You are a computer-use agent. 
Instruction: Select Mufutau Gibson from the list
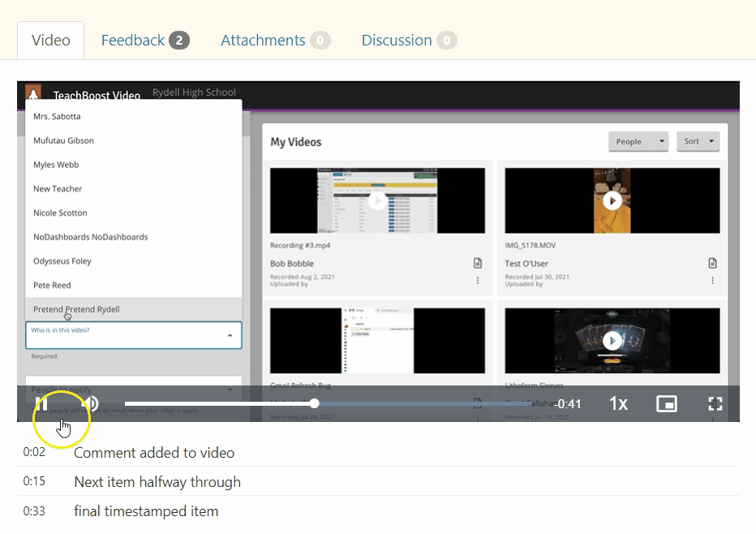tap(134, 140)
